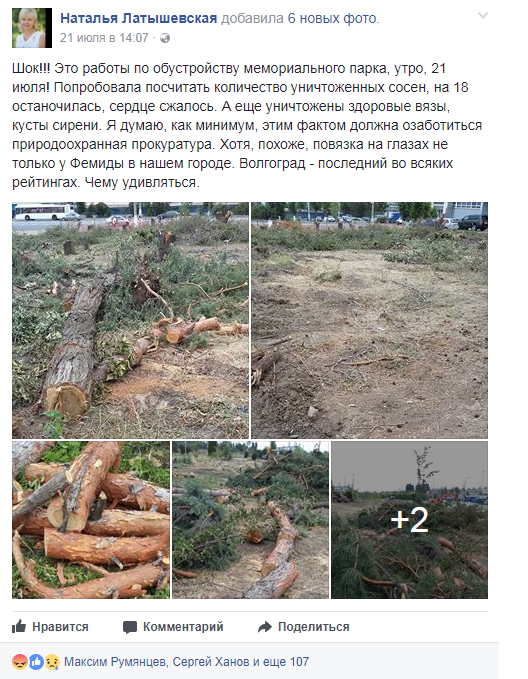Image resolution: width=528 pixels, height=679 pixels.
Task: Open the curved pine log photo
Action: (250, 520)
